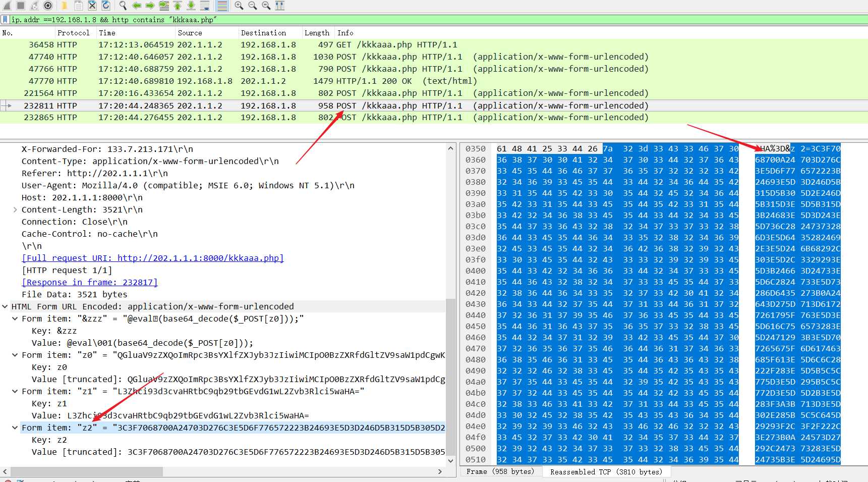The image size is (868, 482).
Task: Sort by Protocol column header
Action: [76, 33]
